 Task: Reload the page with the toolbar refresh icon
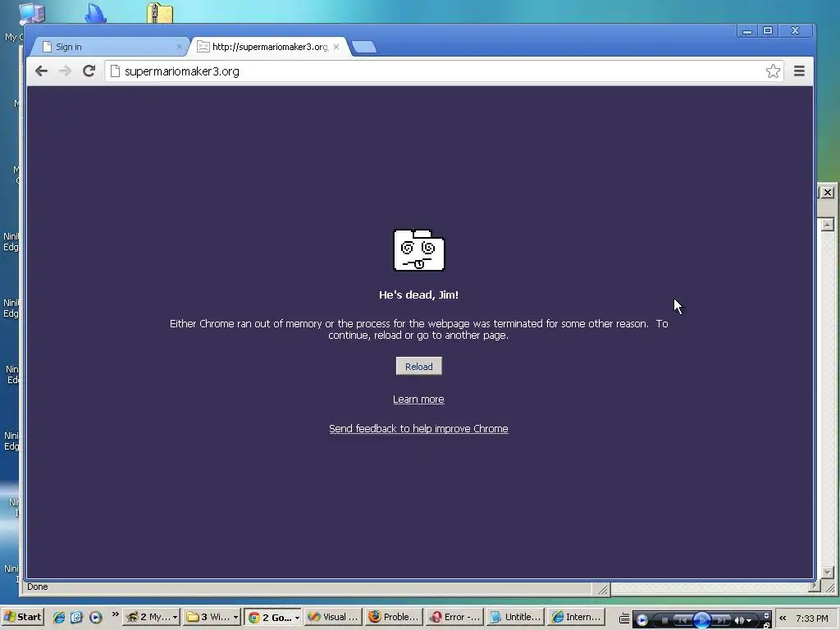coord(89,71)
